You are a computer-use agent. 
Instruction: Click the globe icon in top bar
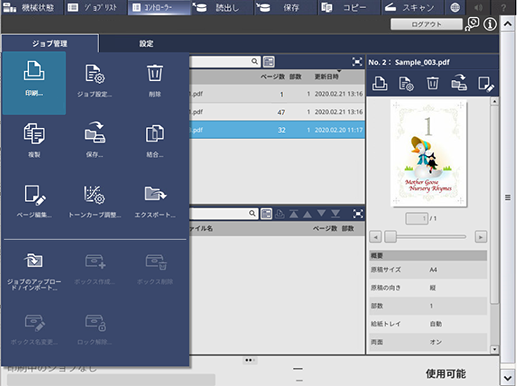(455, 7)
